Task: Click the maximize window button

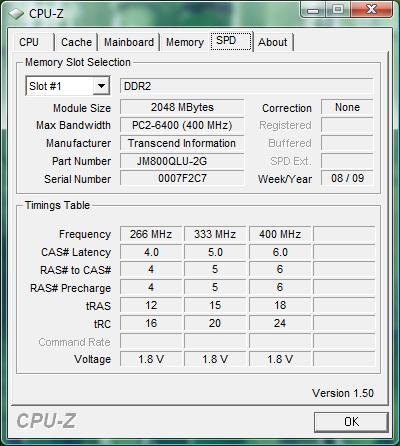Action: [337, 9]
